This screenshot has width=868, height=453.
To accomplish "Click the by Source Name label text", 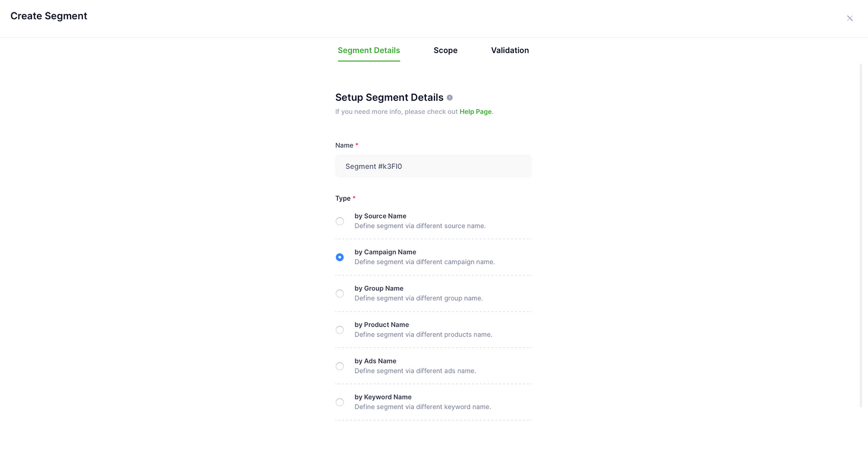I will [380, 216].
